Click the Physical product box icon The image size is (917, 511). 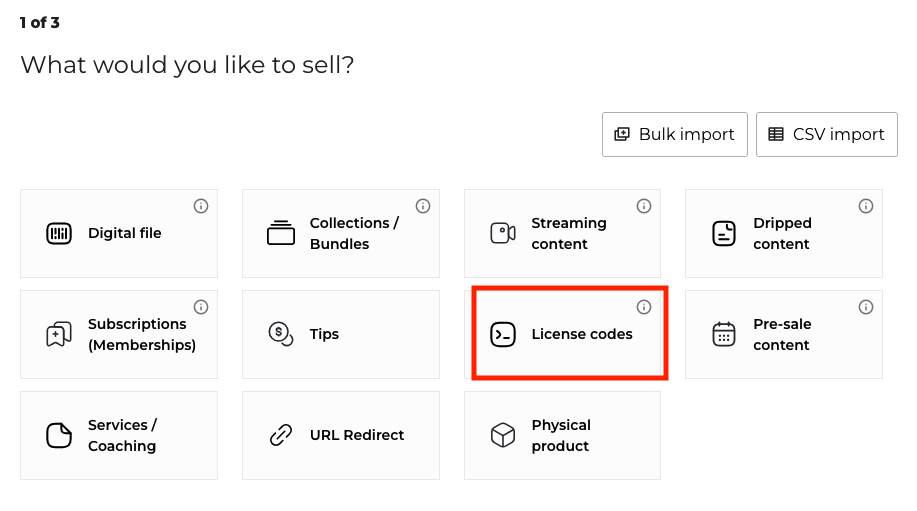tap(503, 435)
